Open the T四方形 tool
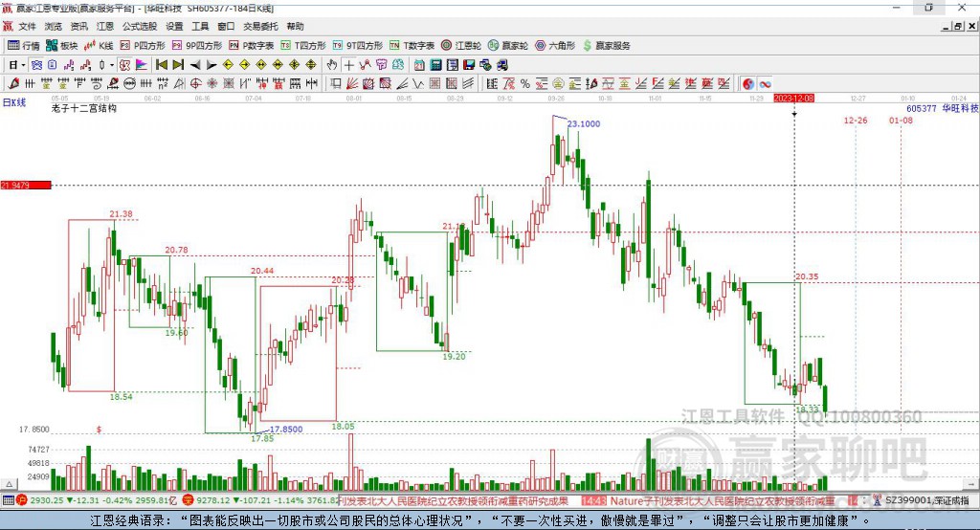This screenshot has height=530, width=980. tap(303, 46)
